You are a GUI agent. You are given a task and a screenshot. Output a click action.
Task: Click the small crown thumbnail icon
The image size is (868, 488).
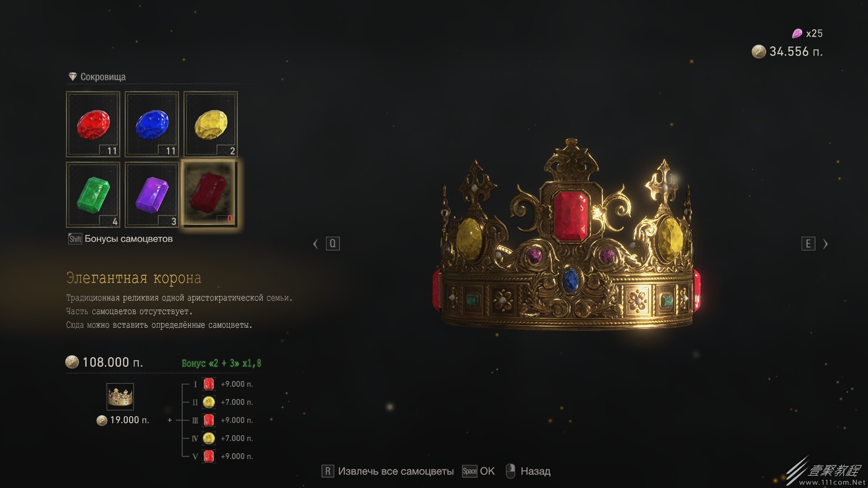(120, 397)
